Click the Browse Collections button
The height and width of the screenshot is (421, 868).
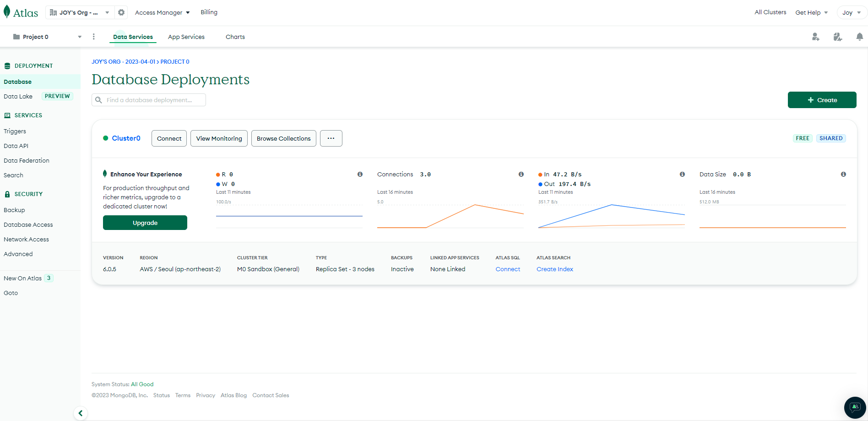click(284, 138)
